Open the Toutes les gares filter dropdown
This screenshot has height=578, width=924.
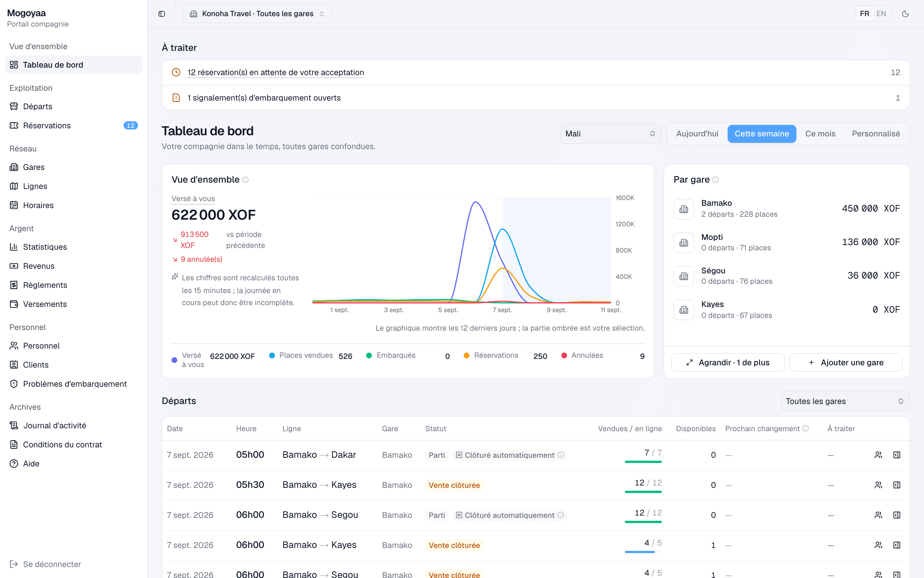[845, 401]
